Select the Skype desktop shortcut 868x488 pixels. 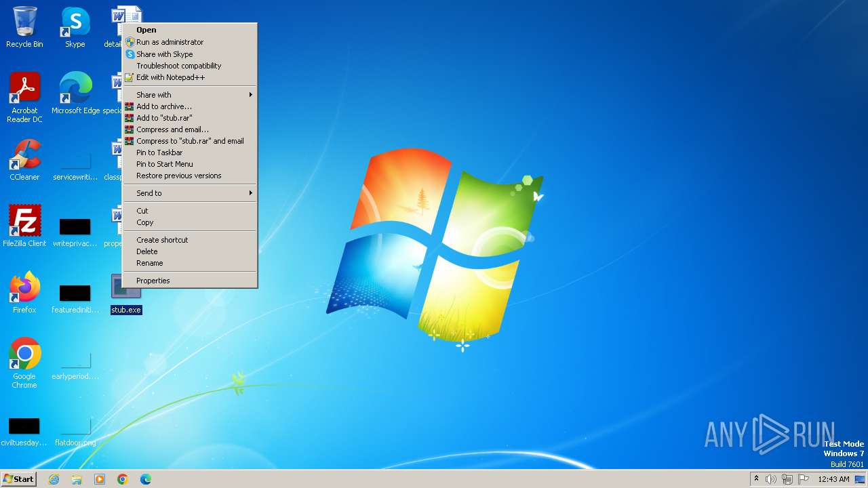75,27
